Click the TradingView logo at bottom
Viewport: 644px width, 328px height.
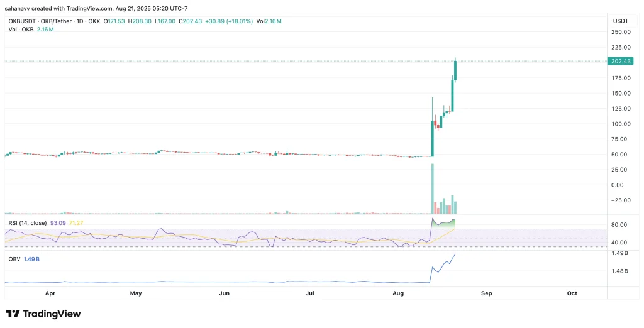click(x=43, y=314)
